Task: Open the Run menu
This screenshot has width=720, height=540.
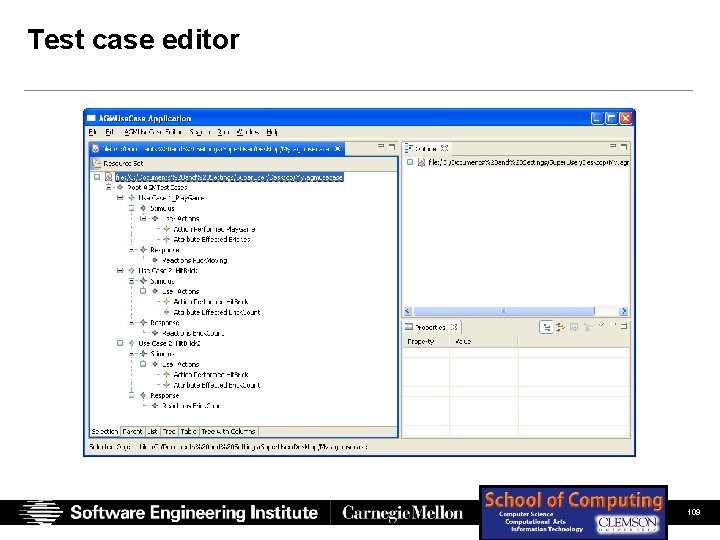Action: tap(223, 132)
